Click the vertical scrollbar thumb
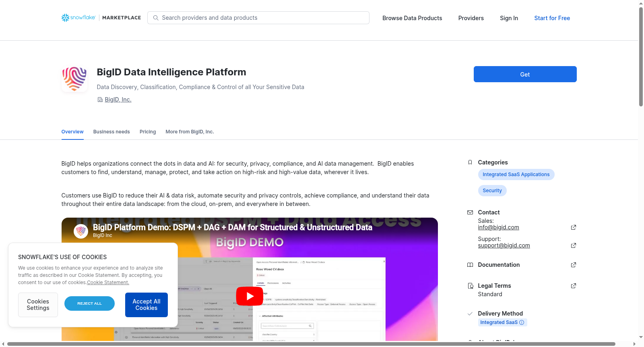644x347 pixels. [641, 56]
